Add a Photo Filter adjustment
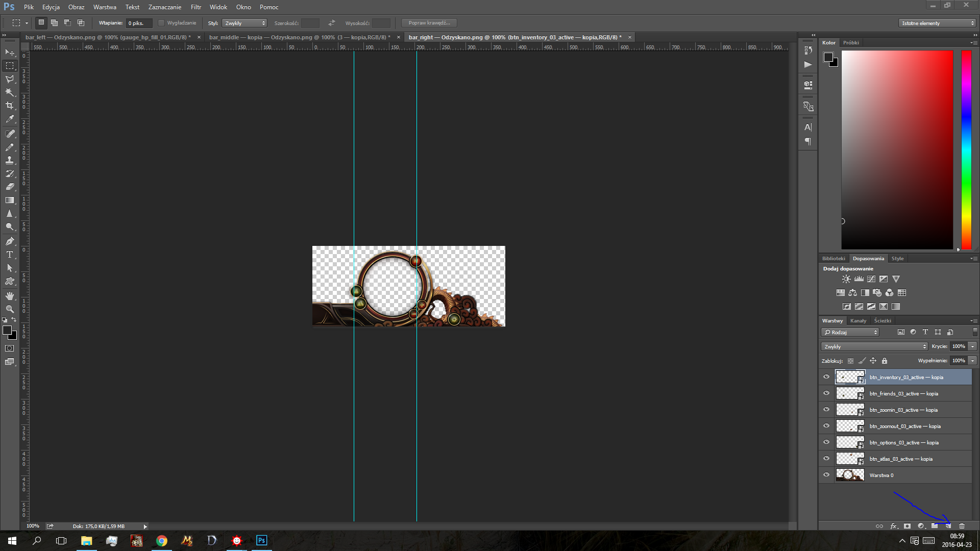980x551 pixels. (x=877, y=293)
